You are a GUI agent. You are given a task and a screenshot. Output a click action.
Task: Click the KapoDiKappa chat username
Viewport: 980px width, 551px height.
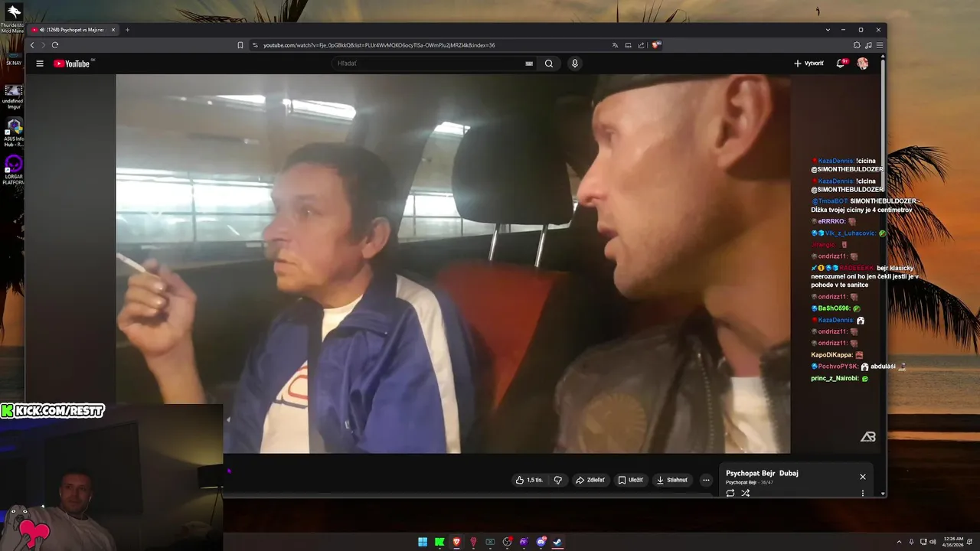[831, 354]
